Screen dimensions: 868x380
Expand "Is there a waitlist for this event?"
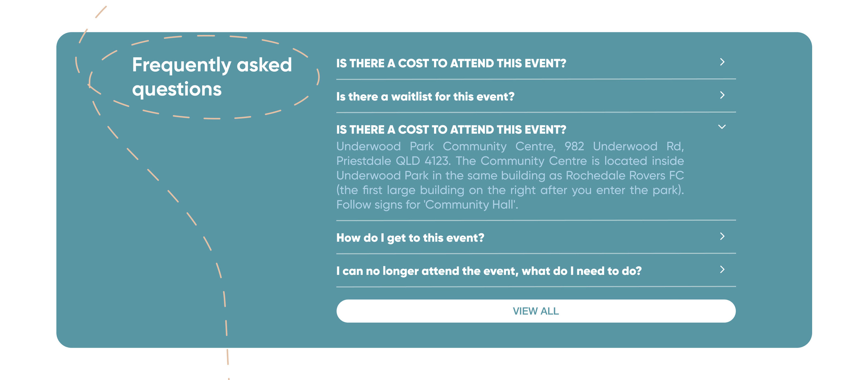[x=425, y=97]
